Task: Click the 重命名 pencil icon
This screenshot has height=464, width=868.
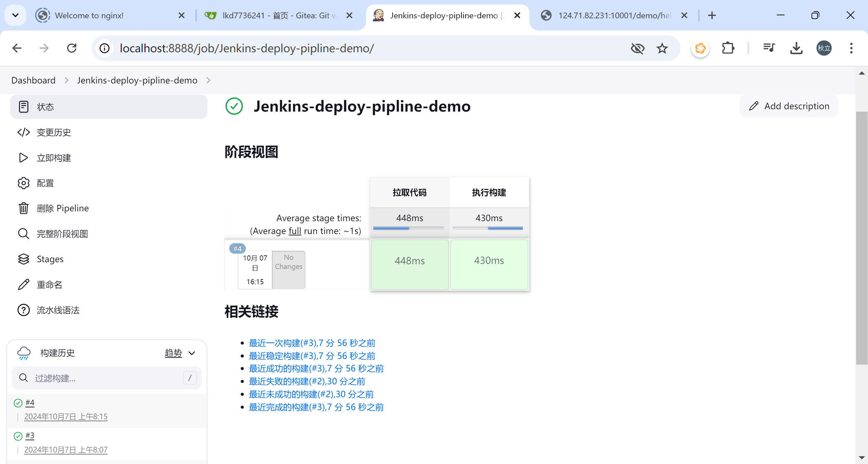Action: coord(23,285)
